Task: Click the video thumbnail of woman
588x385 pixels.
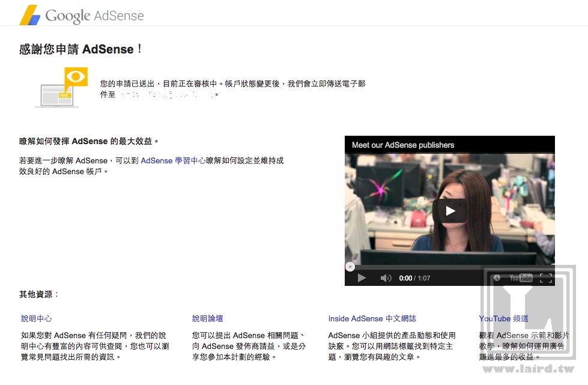Action: [450, 209]
